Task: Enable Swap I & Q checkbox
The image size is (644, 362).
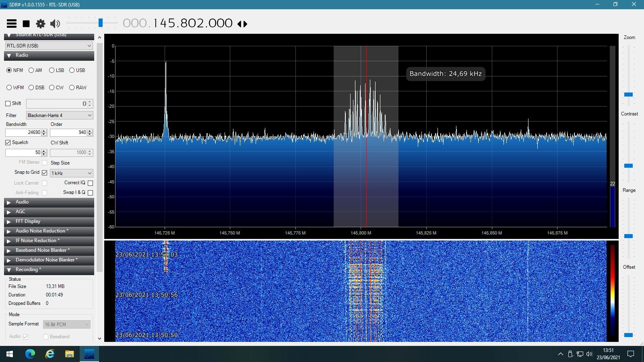Action: tap(91, 193)
